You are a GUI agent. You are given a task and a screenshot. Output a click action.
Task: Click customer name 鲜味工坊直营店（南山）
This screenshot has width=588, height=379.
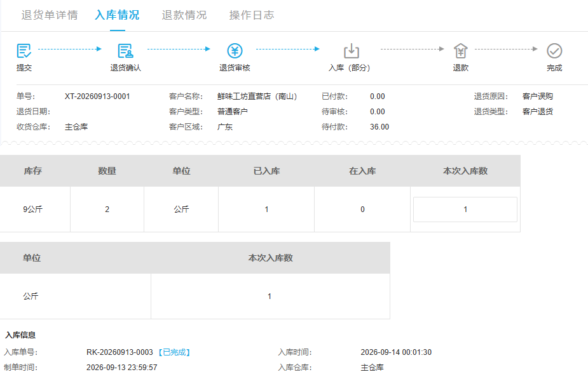pyautogui.click(x=257, y=96)
